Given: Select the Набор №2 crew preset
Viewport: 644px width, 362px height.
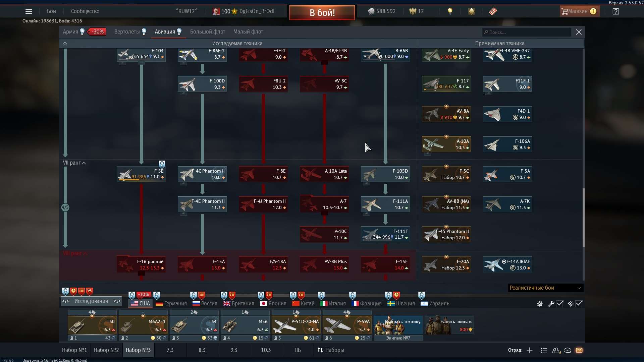Looking at the screenshot, I should pyautogui.click(x=106, y=350).
